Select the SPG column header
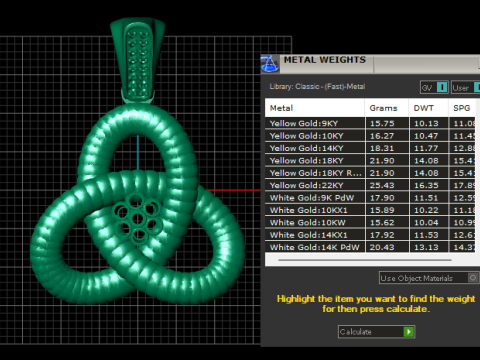This screenshot has height=360, width=480. (462, 108)
